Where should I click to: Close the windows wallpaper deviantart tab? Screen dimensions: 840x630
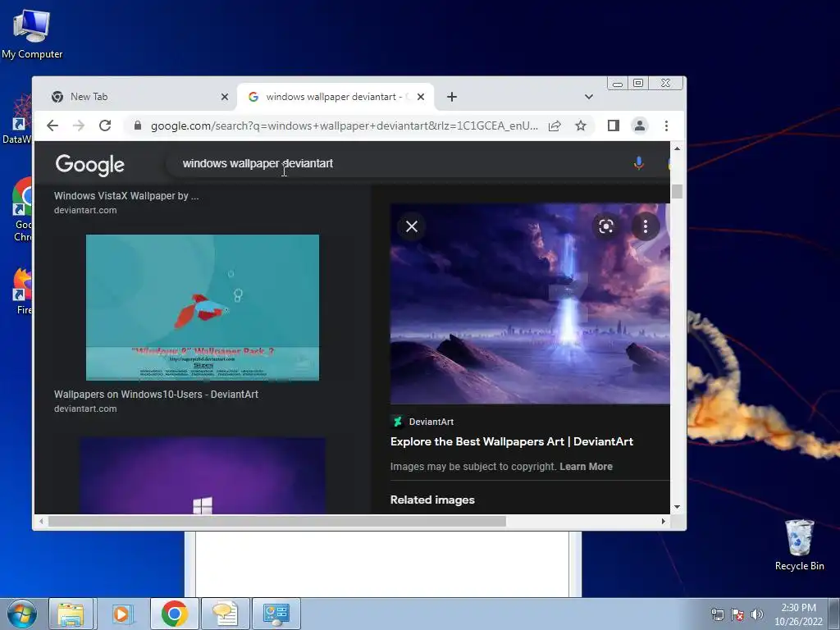(x=421, y=97)
